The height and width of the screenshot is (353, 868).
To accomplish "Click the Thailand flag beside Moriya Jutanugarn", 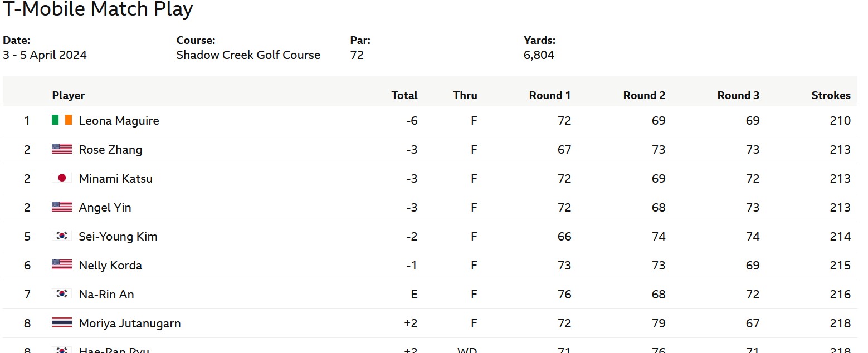I will coord(62,323).
